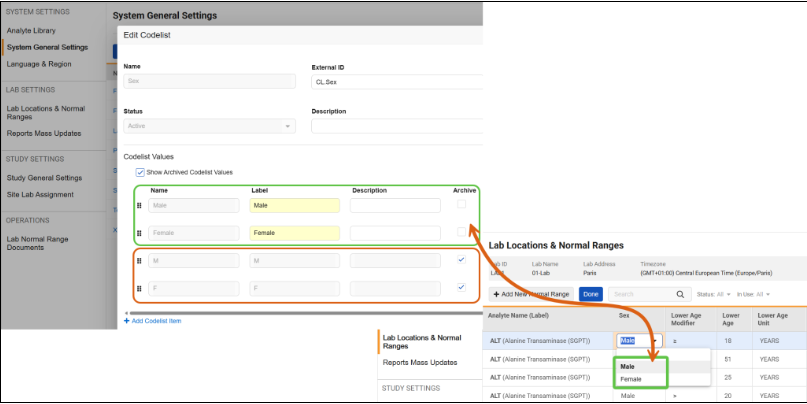The width and height of the screenshot is (807, 404).
Task: Open Lab Locations & Normal Ranges in left sidebar
Action: coord(46,113)
